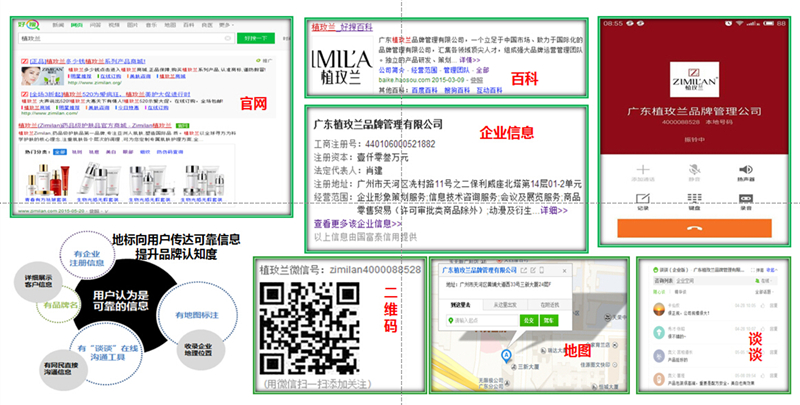
Task: Click the green chat logo in 谈谈 panel
Action: point(656,270)
